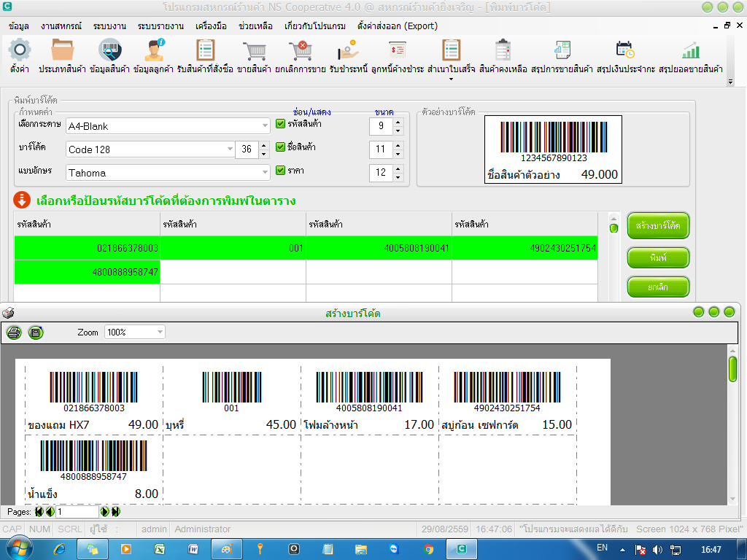Toggle the ชื่อสินค้า checkbox
Image resolution: width=747 pixels, height=560 pixels.
(281, 147)
